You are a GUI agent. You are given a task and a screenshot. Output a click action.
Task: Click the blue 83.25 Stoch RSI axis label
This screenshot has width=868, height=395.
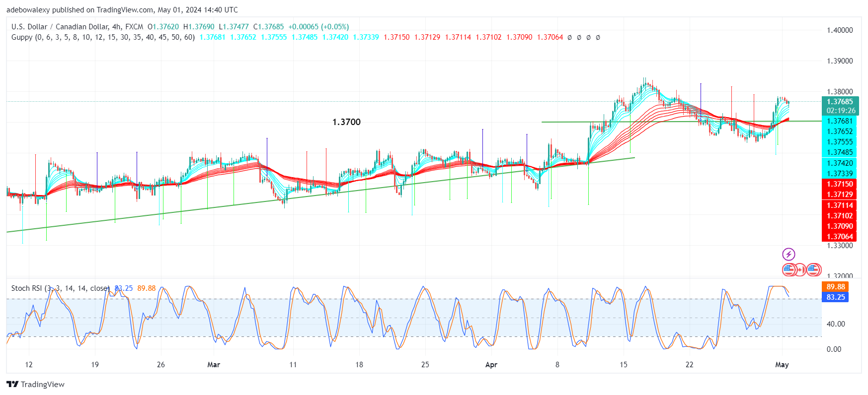836,297
